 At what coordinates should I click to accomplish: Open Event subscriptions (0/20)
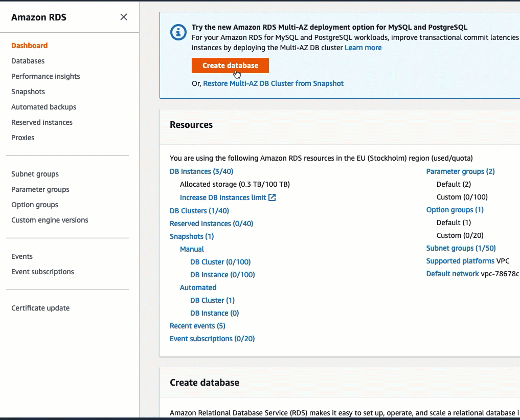tap(212, 339)
